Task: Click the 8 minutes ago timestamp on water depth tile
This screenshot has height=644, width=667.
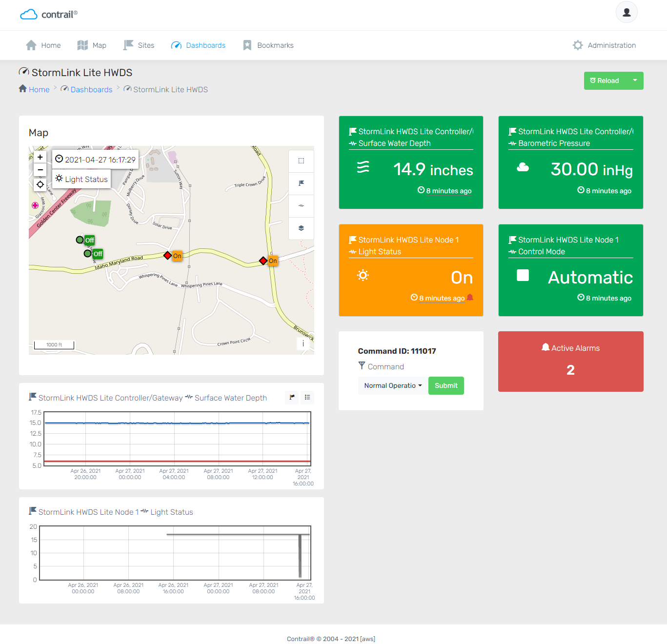Action: 448,191
